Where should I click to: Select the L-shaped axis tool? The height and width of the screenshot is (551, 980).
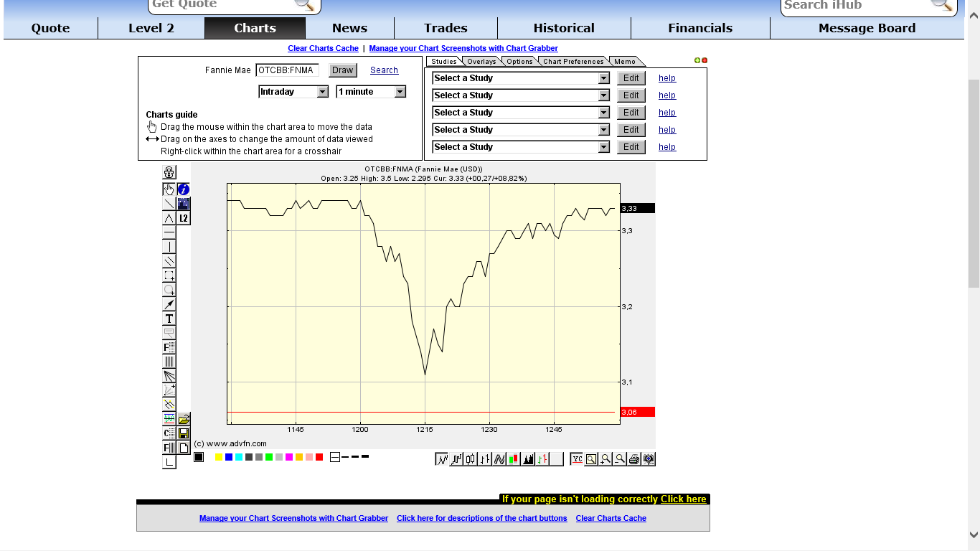click(x=169, y=462)
